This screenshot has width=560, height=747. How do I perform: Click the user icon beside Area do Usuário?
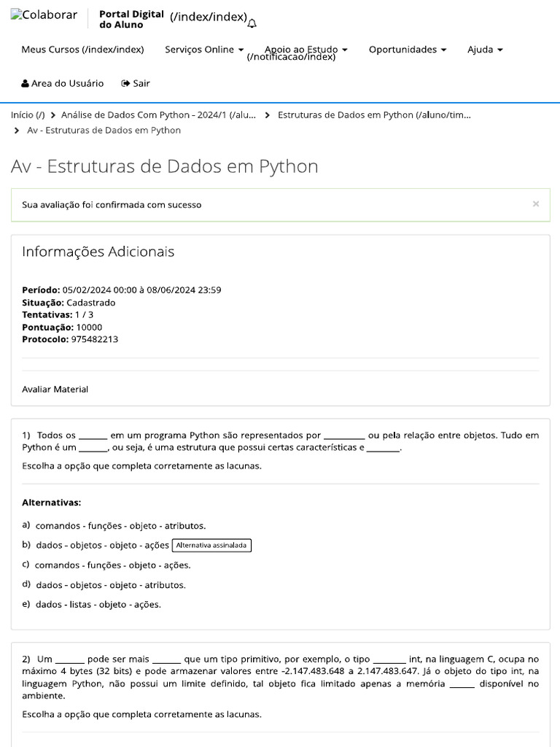coord(26,83)
